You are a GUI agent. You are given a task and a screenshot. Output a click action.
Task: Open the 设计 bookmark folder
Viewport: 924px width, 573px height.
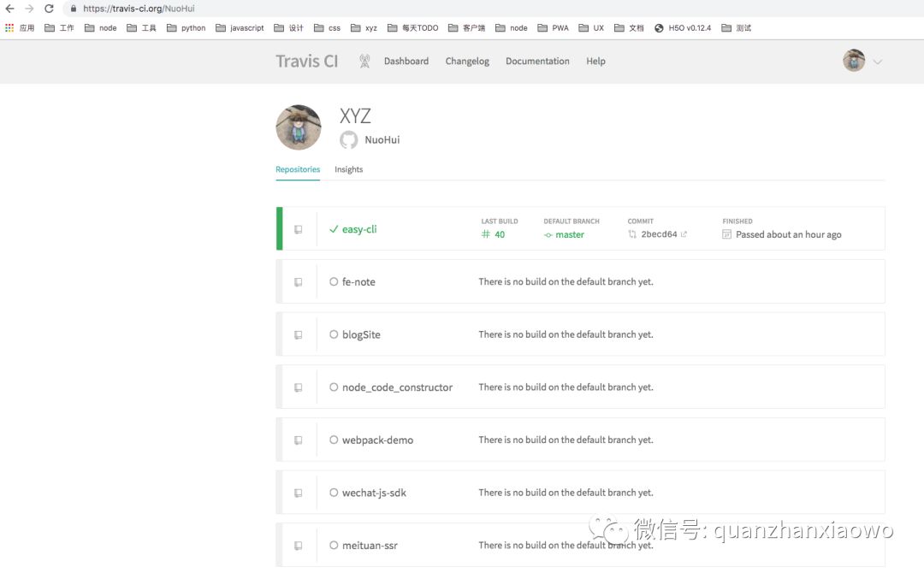tap(289, 27)
